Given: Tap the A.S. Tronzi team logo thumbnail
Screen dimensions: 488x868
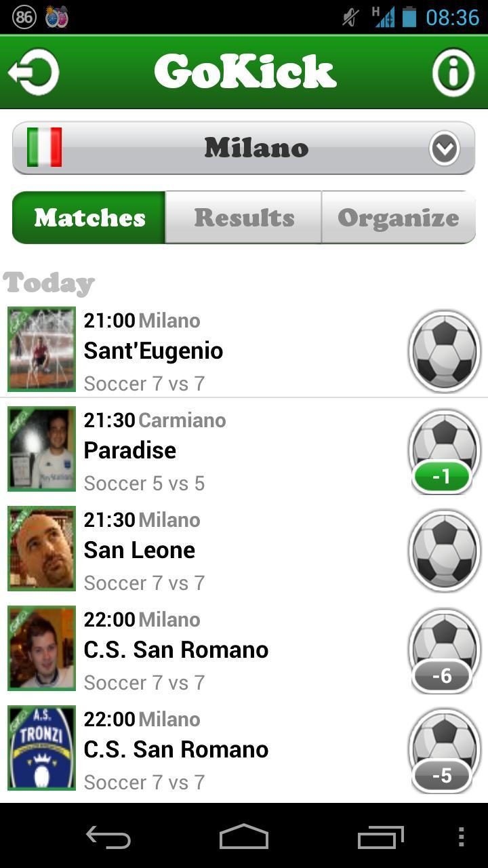Looking at the screenshot, I should coord(41,748).
